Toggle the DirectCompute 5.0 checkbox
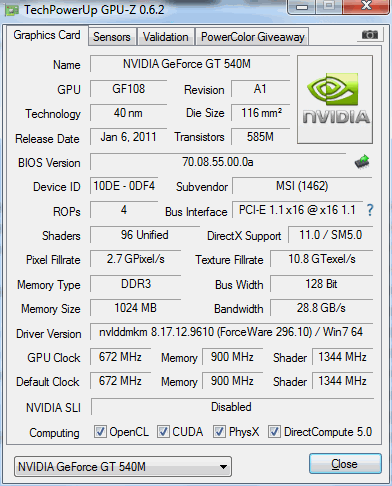 click(274, 431)
